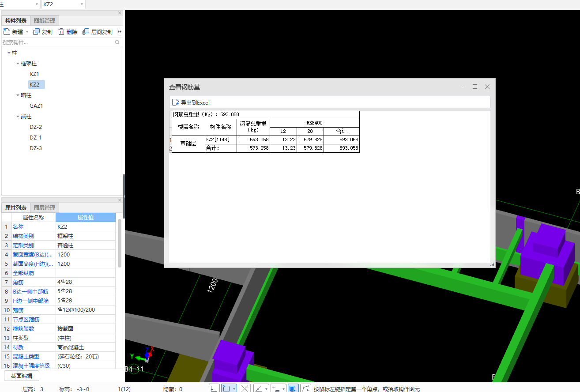Click the 复制 copy icon
This screenshot has height=392, width=580.
point(37,32)
